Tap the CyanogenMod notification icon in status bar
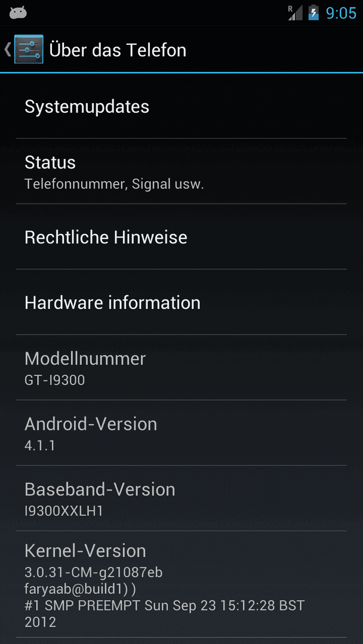Image resolution: width=363 pixels, height=644 pixels. pyautogui.click(x=18, y=13)
